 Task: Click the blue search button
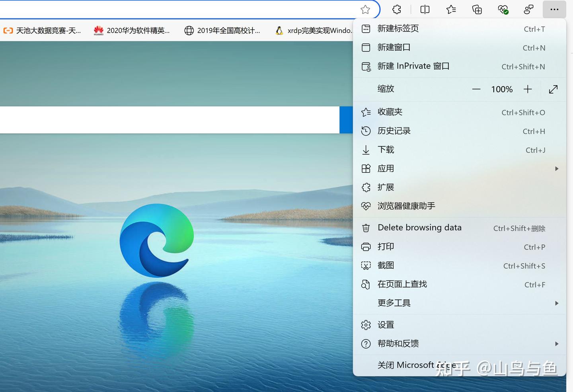346,120
